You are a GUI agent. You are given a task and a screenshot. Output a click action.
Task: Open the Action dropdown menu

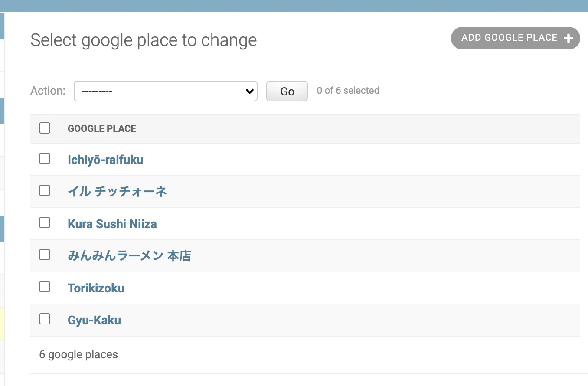click(x=166, y=91)
